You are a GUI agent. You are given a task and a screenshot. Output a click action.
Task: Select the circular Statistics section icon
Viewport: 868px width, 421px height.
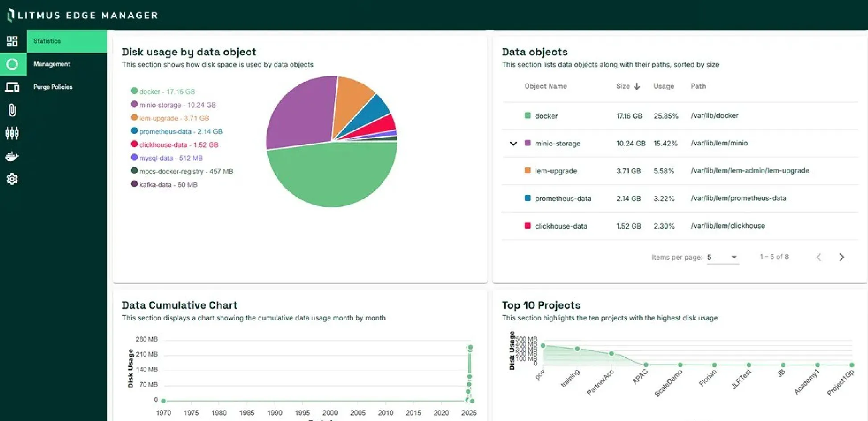coord(12,64)
